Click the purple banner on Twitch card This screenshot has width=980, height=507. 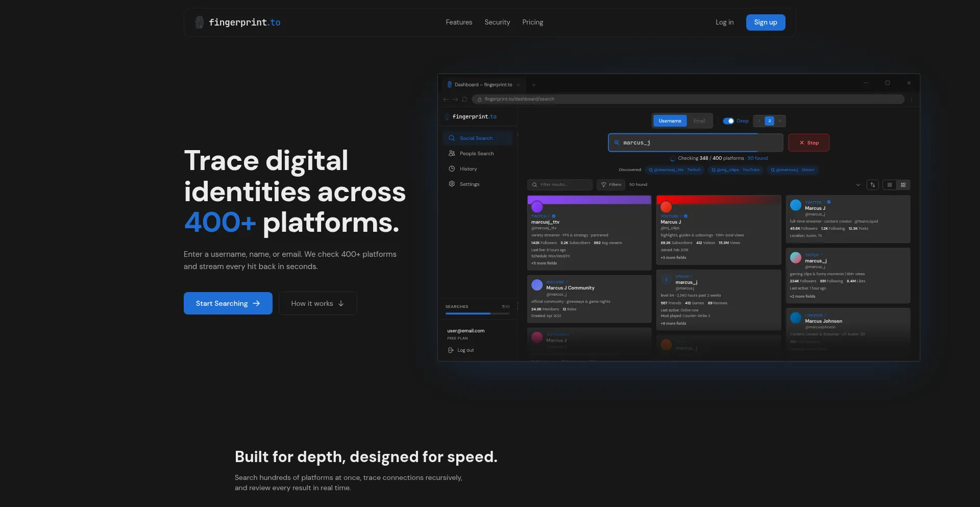(589, 200)
